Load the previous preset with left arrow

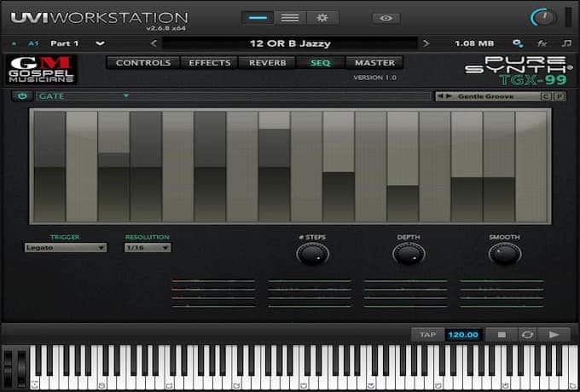pyautogui.click(x=154, y=43)
